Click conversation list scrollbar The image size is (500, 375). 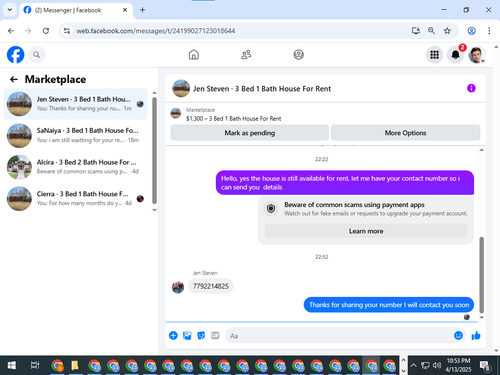(154, 150)
